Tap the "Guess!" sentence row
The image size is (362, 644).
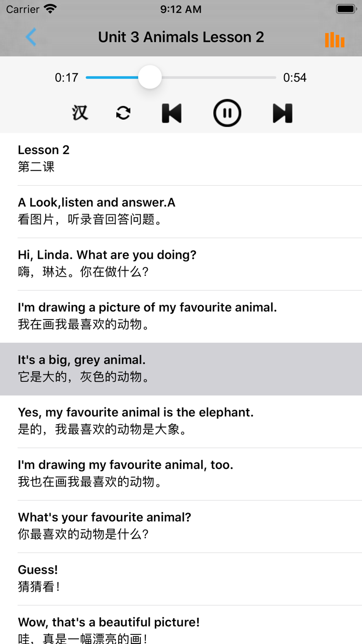pos(181,578)
